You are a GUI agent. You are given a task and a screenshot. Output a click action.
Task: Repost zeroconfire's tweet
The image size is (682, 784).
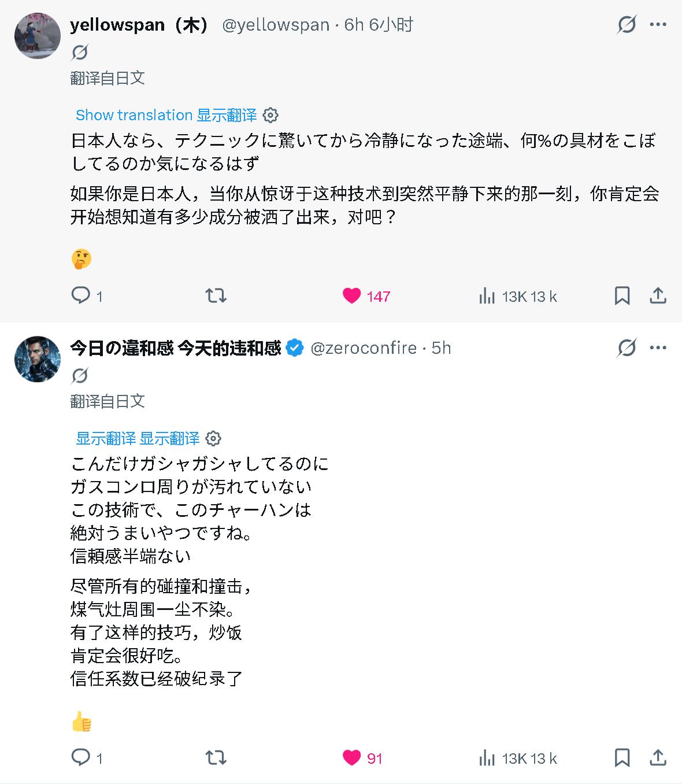tap(216, 758)
